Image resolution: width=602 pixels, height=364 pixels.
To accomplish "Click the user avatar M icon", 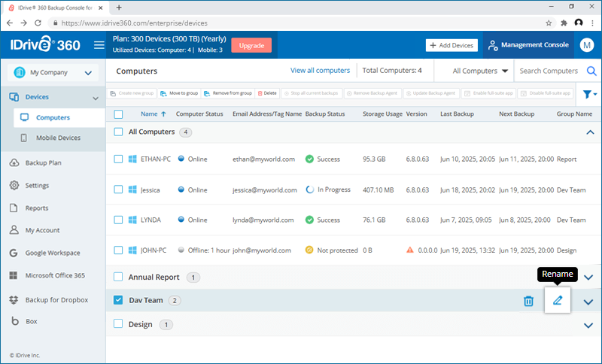I will [587, 45].
